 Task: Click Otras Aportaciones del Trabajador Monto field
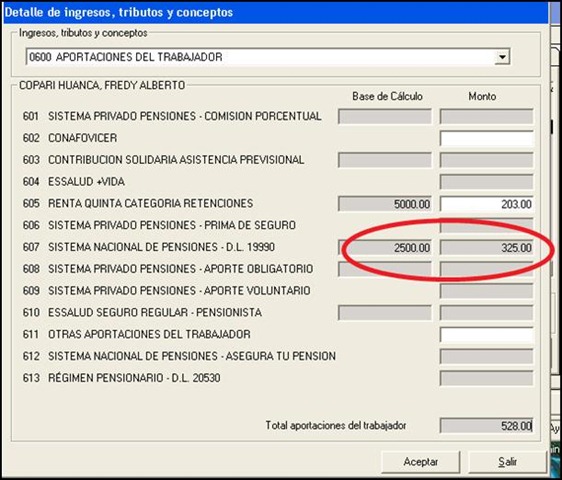(x=486, y=335)
